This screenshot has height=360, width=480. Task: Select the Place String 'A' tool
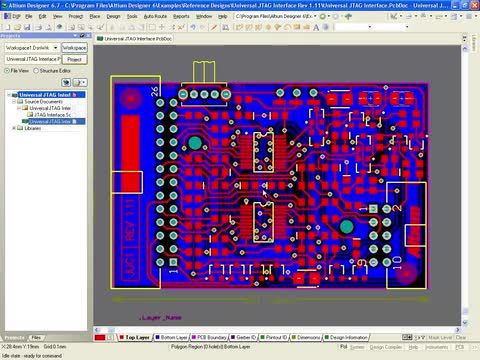[316, 27]
